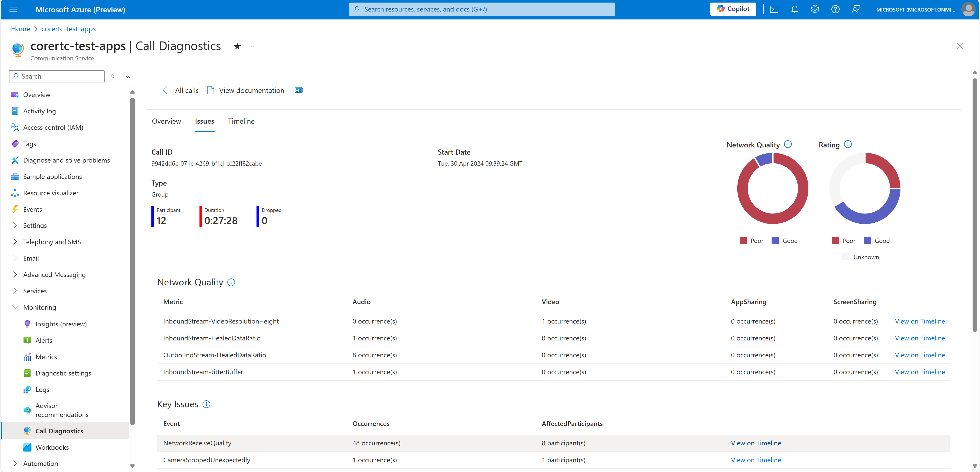Click the Alerts icon in Monitoring

27,340
